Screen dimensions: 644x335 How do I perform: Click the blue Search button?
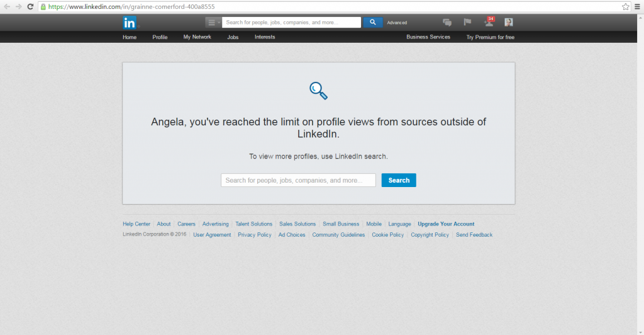pos(399,180)
